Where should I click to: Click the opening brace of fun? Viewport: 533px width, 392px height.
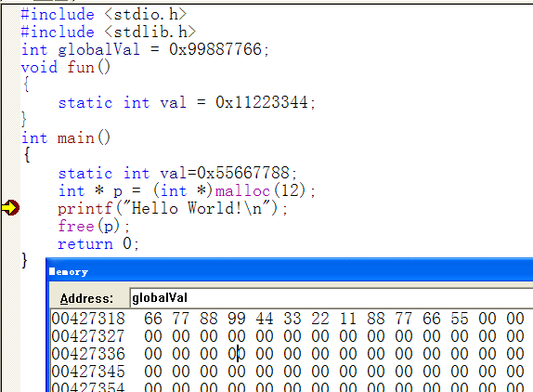(26, 84)
